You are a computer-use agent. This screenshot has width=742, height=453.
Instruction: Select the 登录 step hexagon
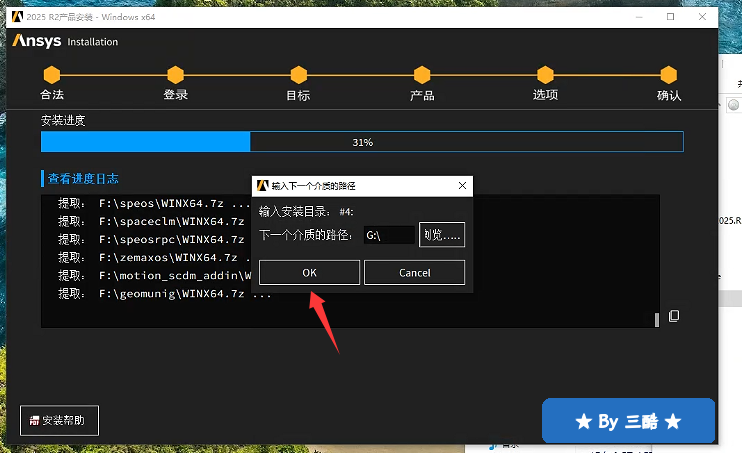176,75
